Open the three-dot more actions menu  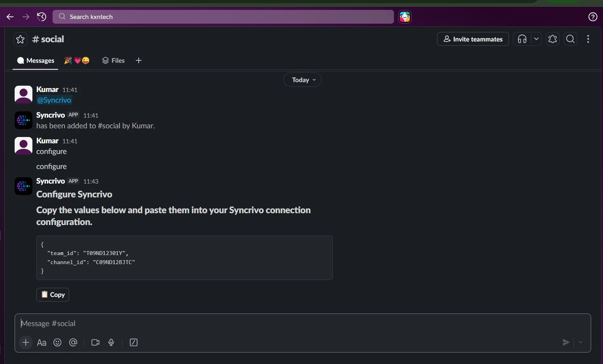(588, 39)
